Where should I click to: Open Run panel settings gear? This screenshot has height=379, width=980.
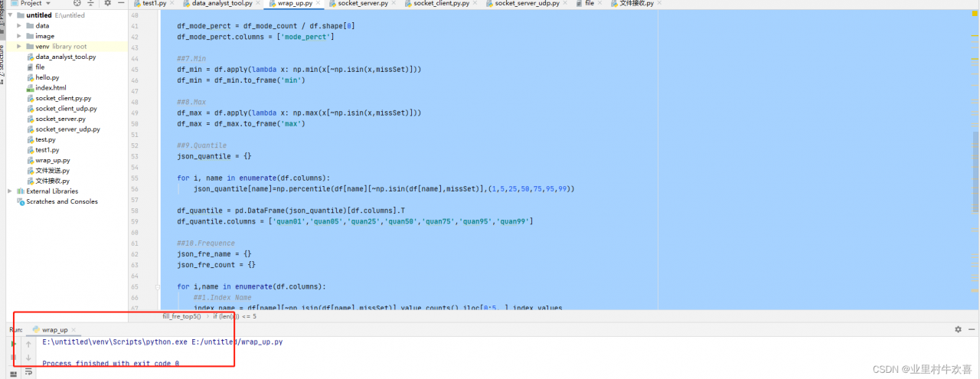(x=958, y=329)
